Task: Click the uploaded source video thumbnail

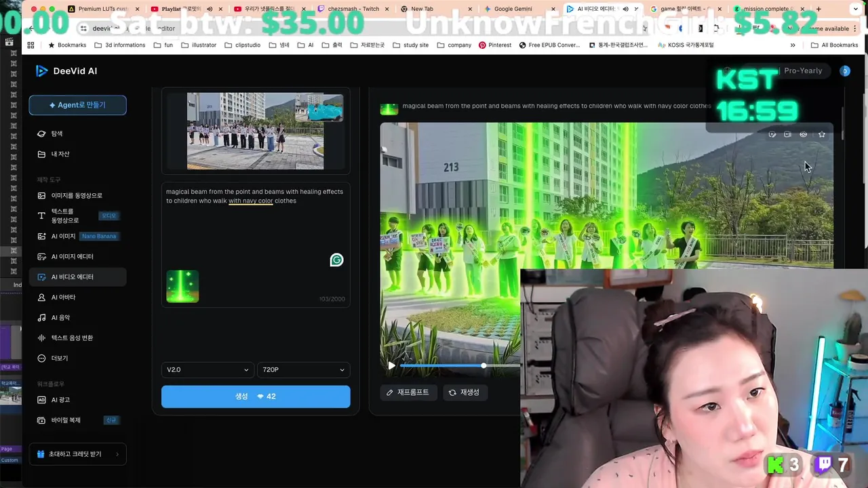Action: tap(255, 131)
